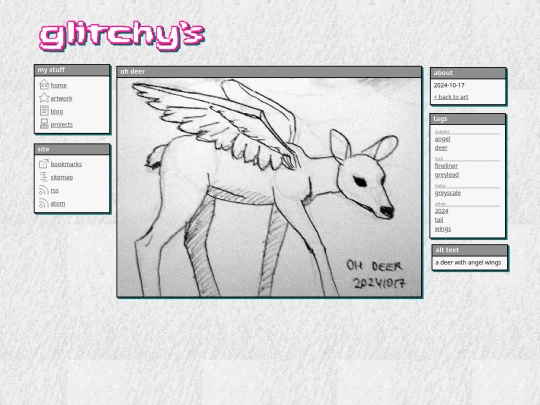Click the alt text 'a deer with angel wings'
540x405 pixels.
[468, 262]
